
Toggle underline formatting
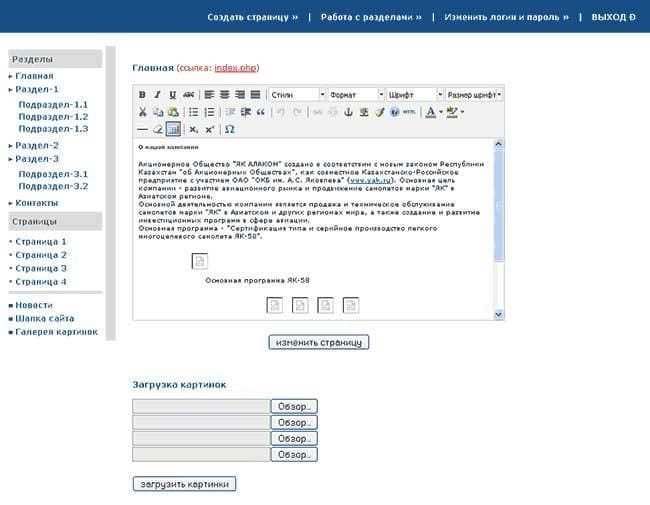(173, 95)
